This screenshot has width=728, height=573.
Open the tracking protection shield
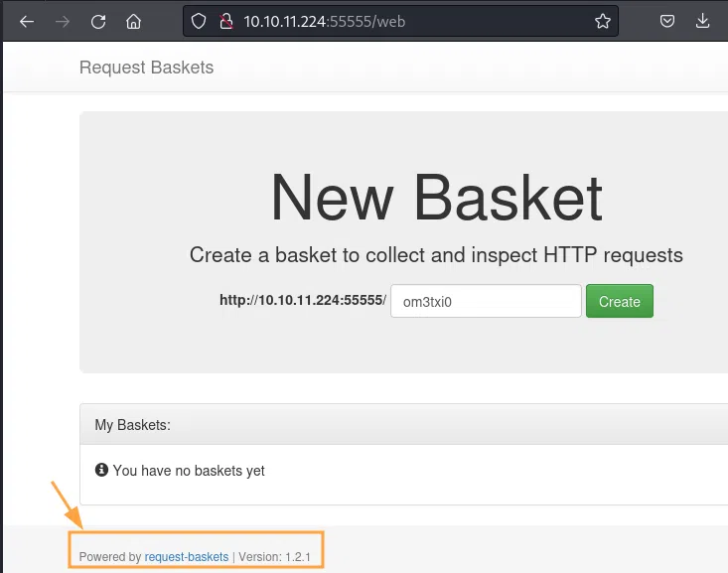[x=199, y=21]
